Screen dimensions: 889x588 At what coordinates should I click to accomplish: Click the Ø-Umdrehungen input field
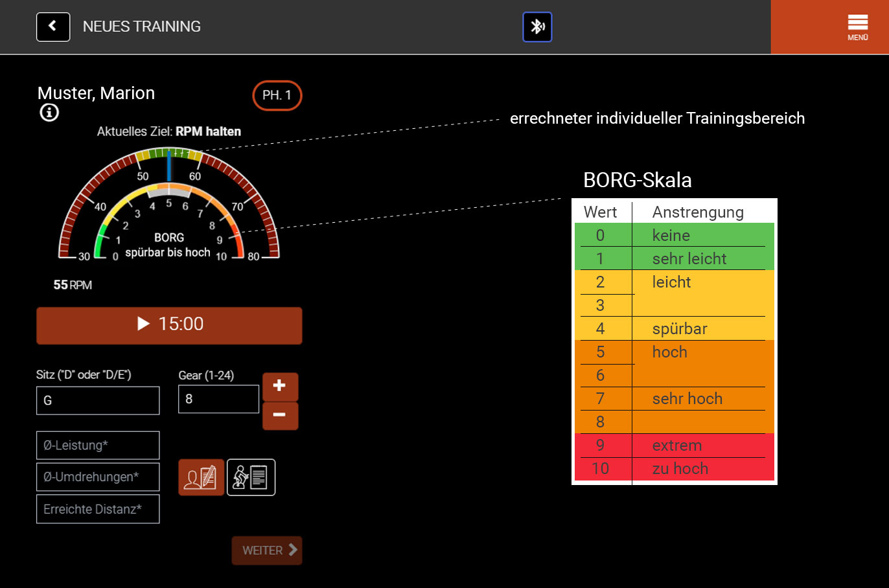[98, 477]
